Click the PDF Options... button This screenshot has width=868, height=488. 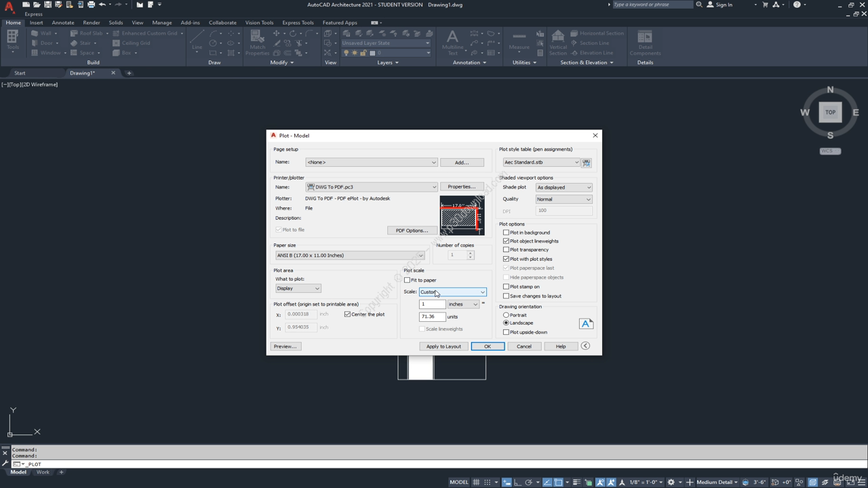coord(412,230)
